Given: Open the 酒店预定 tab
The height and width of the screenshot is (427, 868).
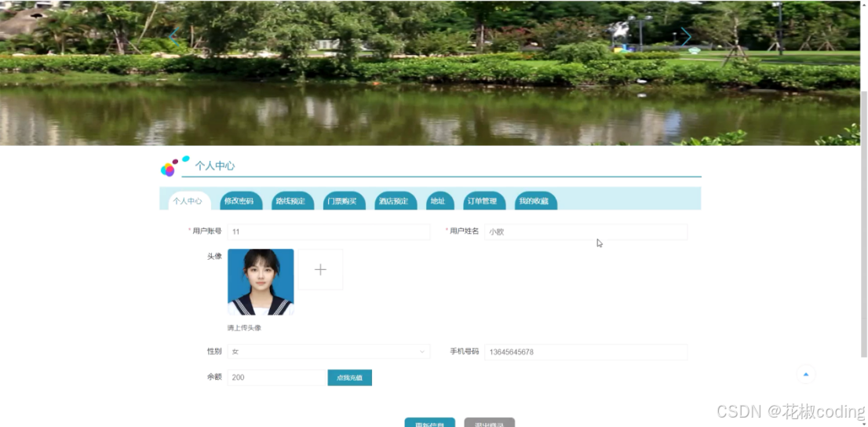Looking at the screenshot, I should [394, 201].
